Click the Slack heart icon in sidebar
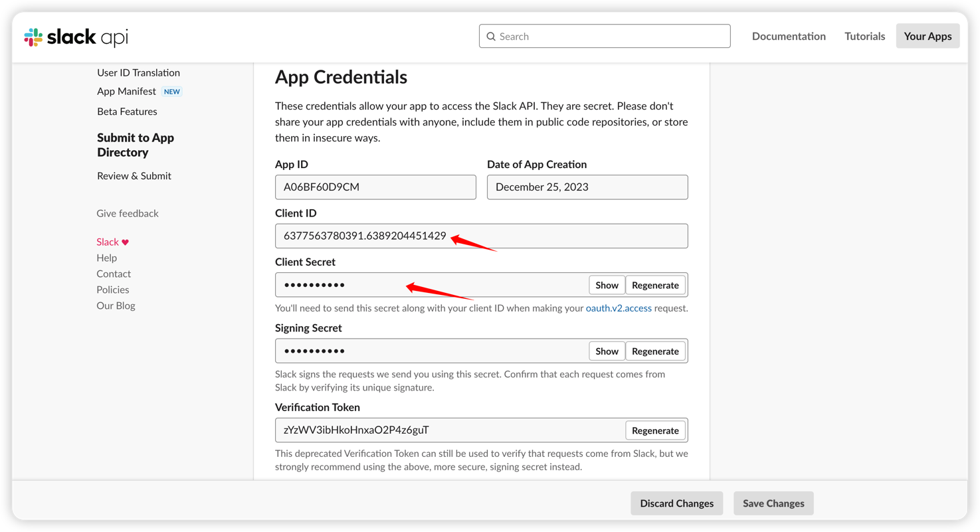Viewport: 980px width, 532px height. click(x=125, y=242)
